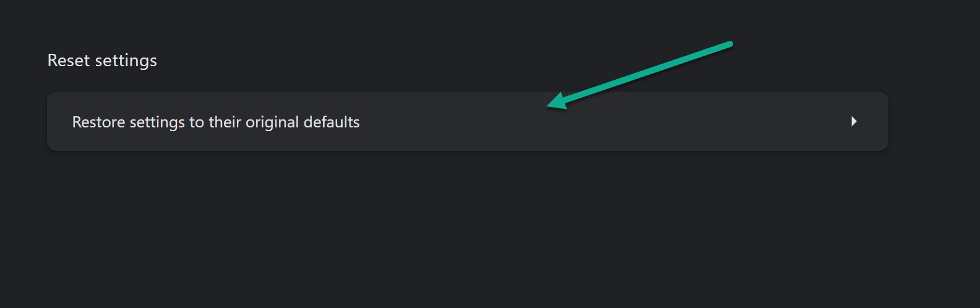
Task: Expand the Restore settings row chevron
Action: [x=854, y=121]
